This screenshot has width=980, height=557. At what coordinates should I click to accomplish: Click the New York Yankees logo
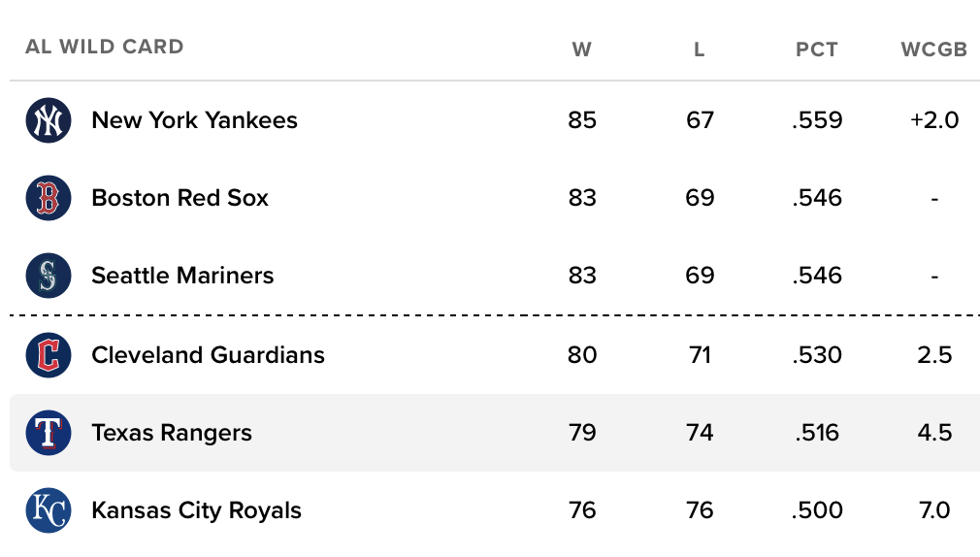click(49, 120)
